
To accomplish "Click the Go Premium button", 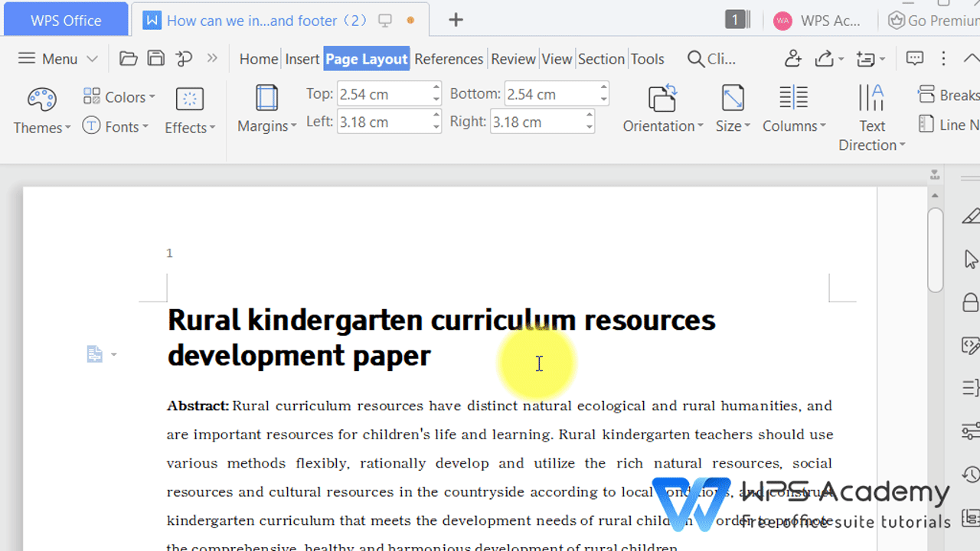I will pyautogui.click(x=933, y=19).
